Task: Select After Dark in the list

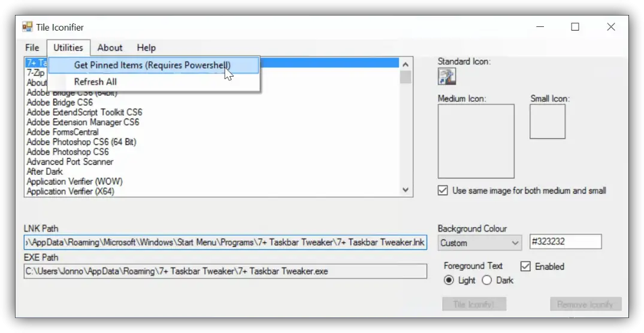Action: [x=211, y=172]
